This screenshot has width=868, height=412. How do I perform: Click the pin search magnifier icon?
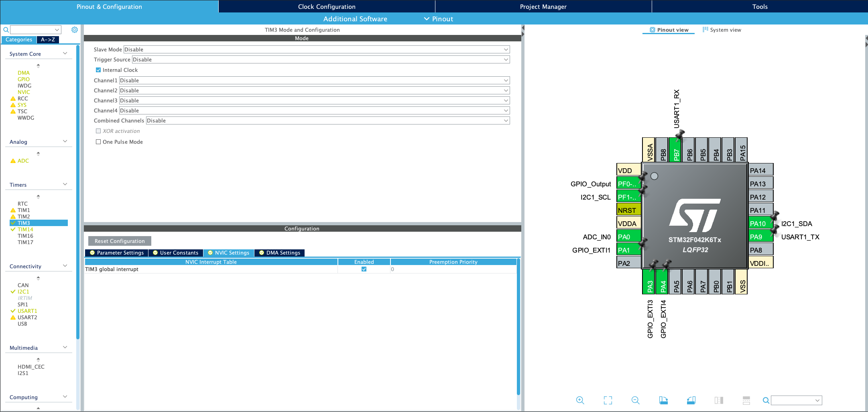pyautogui.click(x=766, y=400)
